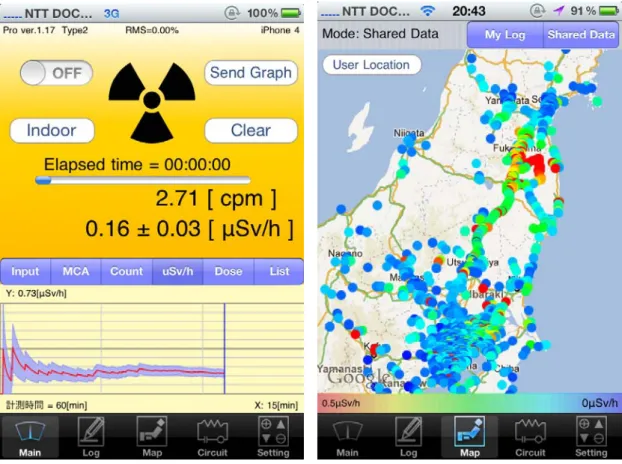622x464 pixels.
Task: Tap the 20:43 clock in status bar
Action: click(468, 11)
